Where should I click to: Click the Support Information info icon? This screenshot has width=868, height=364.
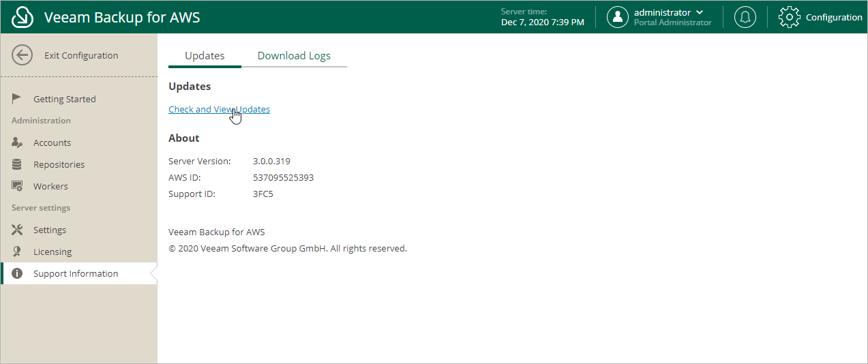click(17, 273)
